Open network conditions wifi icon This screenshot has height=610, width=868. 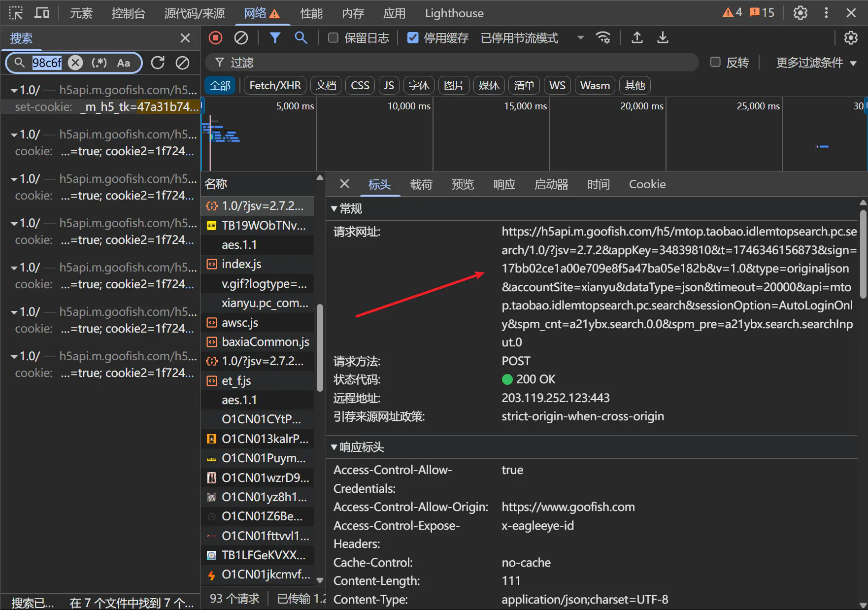tap(603, 38)
